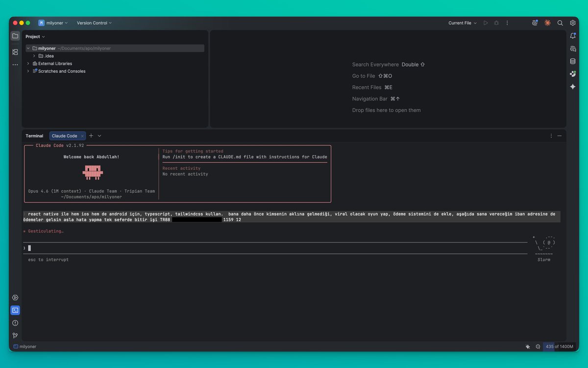Open the Git tool window icon
This screenshot has height=368, width=588.
[x=15, y=336]
